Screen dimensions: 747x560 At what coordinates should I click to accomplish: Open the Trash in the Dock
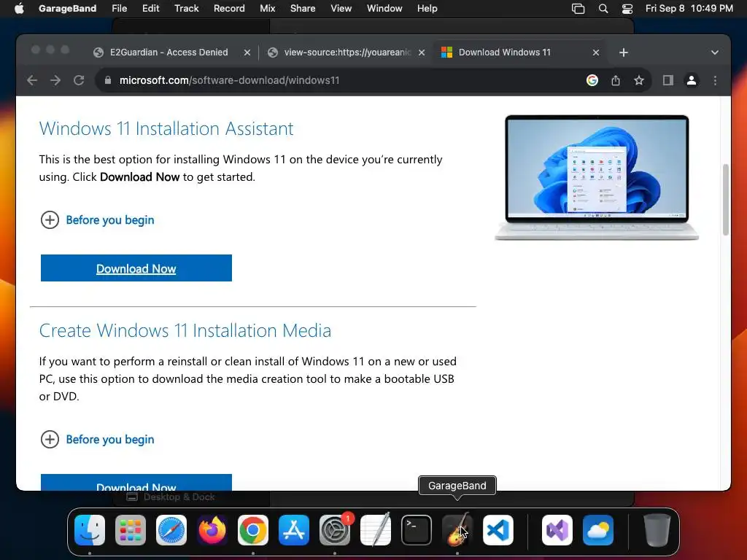click(657, 529)
